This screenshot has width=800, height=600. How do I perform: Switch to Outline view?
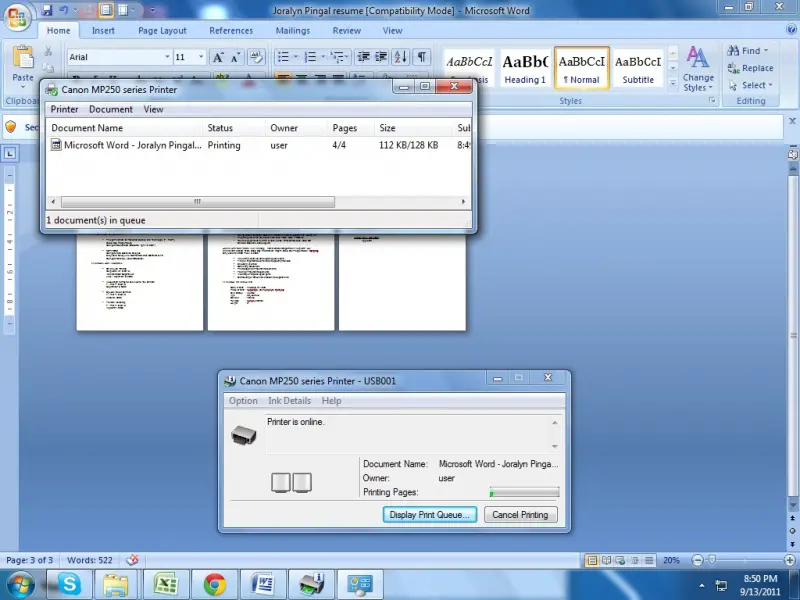pos(635,560)
